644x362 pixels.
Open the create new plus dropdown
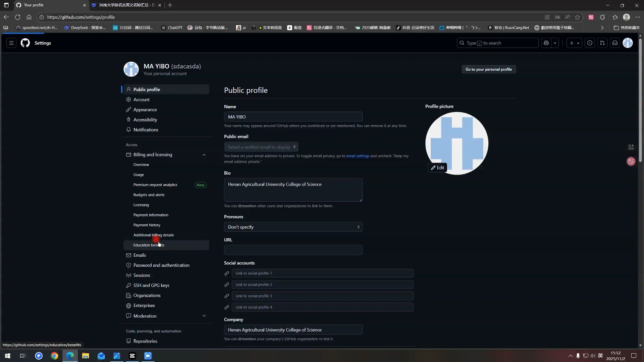click(574, 43)
